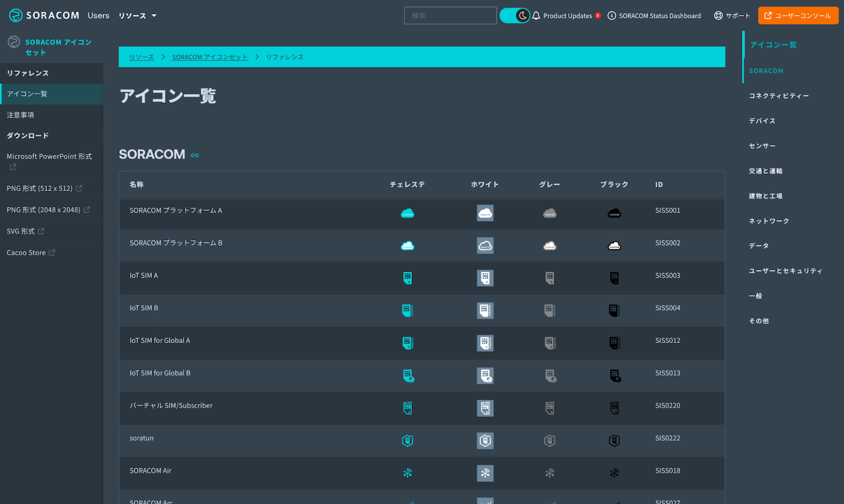Open the サポート link

pos(732,16)
